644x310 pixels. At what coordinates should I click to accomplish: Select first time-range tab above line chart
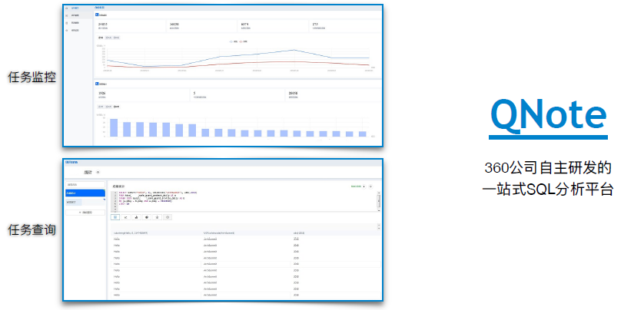click(x=101, y=38)
